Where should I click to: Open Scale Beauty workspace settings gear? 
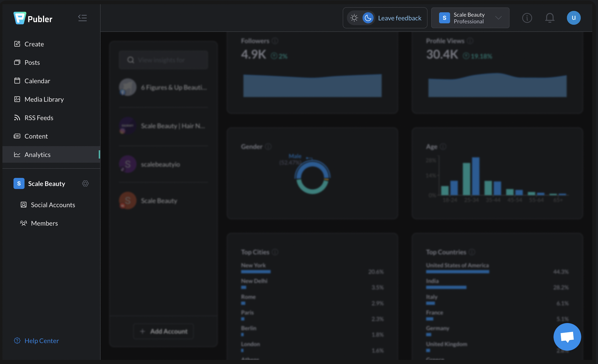tap(85, 184)
